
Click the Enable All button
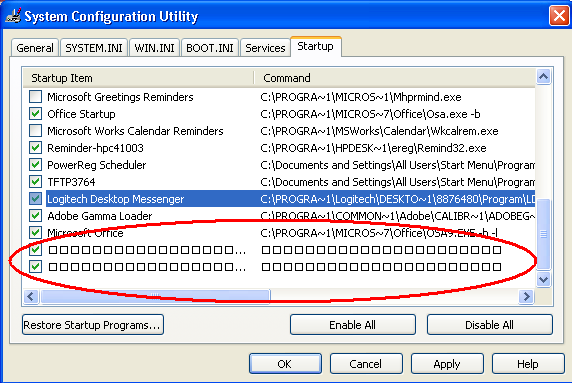click(353, 325)
